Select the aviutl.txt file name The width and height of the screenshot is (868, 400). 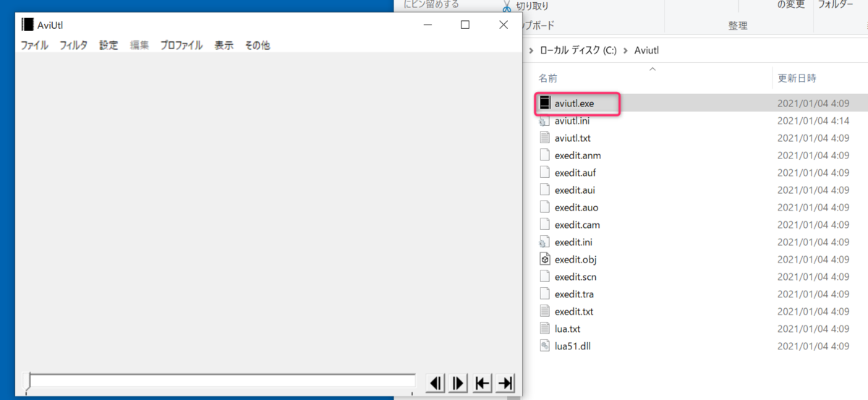click(x=573, y=138)
